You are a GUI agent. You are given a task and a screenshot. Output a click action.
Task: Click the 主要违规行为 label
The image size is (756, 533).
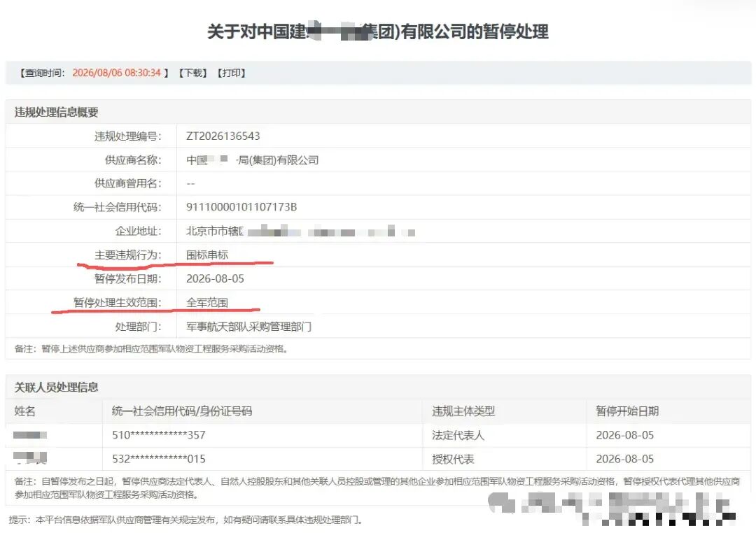coord(128,255)
